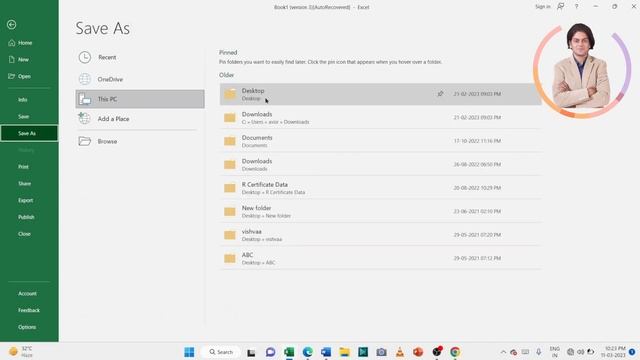This screenshot has width=640, height=360.
Task: Switch to Excel on the taskbar
Action: click(x=289, y=352)
